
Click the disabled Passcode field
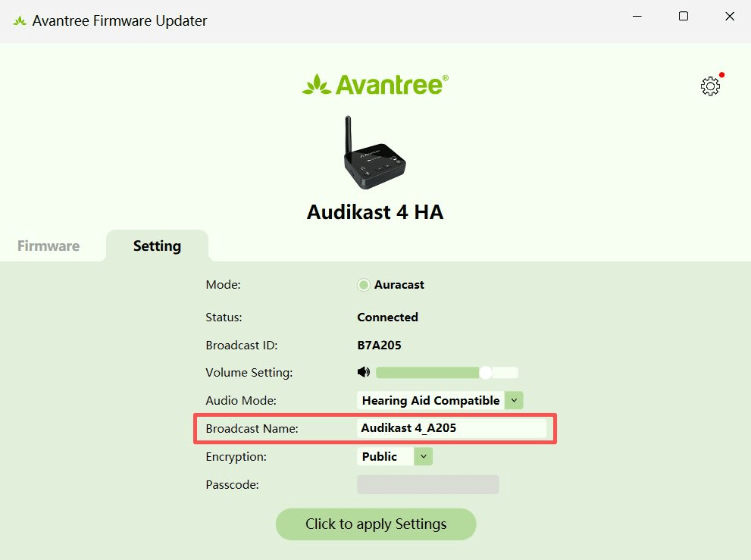427,484
